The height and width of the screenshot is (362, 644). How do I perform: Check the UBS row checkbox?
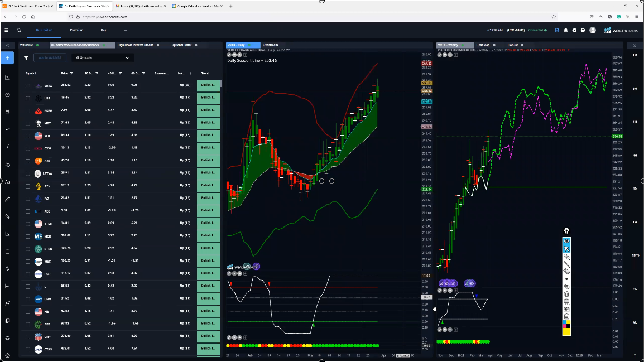tap(28, 98)
